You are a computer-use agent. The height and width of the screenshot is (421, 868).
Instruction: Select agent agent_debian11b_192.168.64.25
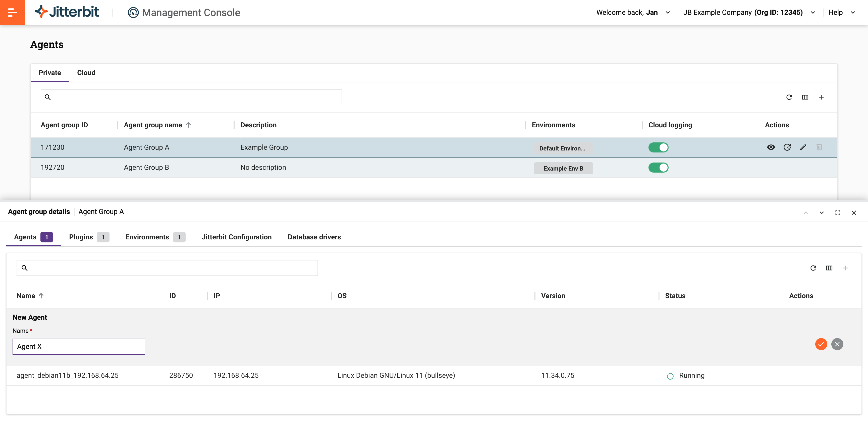pos(67,376)
